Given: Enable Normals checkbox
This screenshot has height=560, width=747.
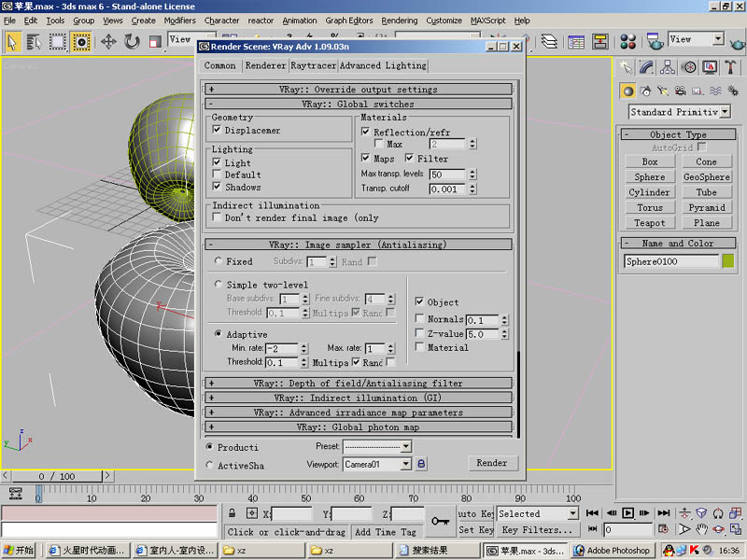Looking at the screenshot, I should (419, 318).
